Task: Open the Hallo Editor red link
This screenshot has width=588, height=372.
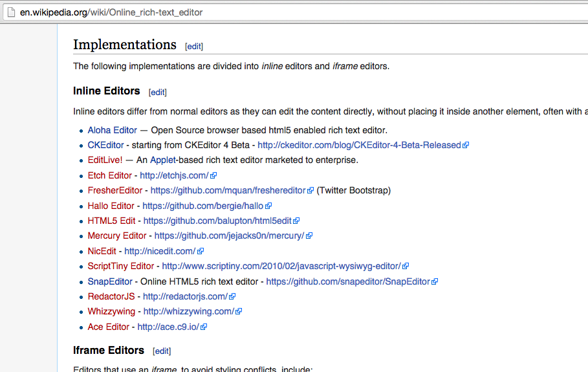Action: point(111,206)
